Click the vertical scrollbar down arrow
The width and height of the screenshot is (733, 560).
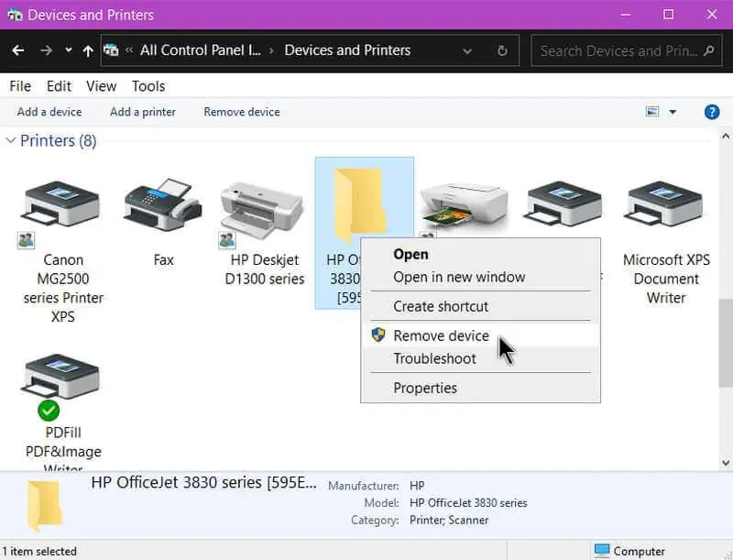coord(726,463)
